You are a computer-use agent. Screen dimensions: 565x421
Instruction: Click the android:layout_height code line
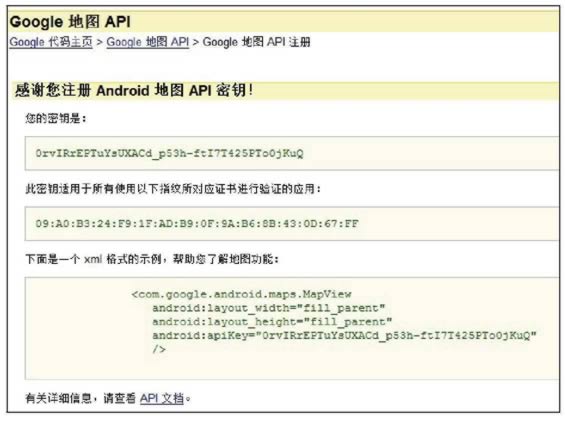tap(272, 322)
